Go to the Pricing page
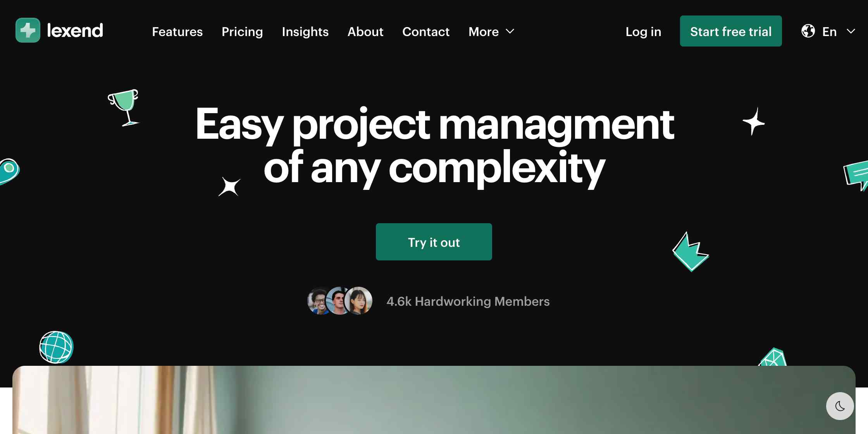Image resolution: width=868 pixels, height=434 pixels. (x=242, y=31)
